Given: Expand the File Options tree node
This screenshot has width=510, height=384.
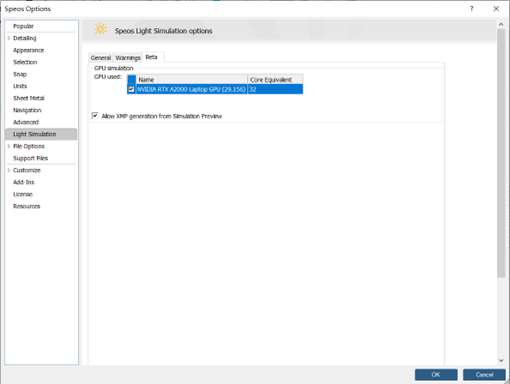Looking at the screenshot, I should [x=9, y=146].
